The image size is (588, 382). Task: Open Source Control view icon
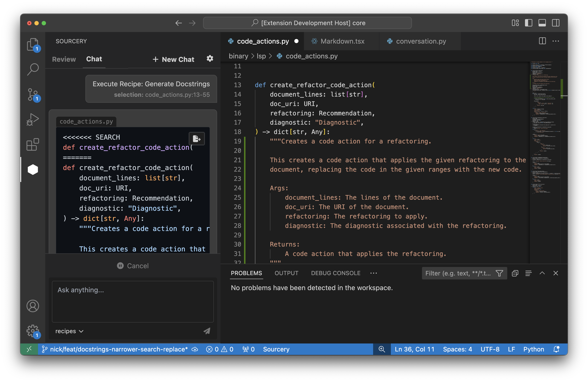33,95
